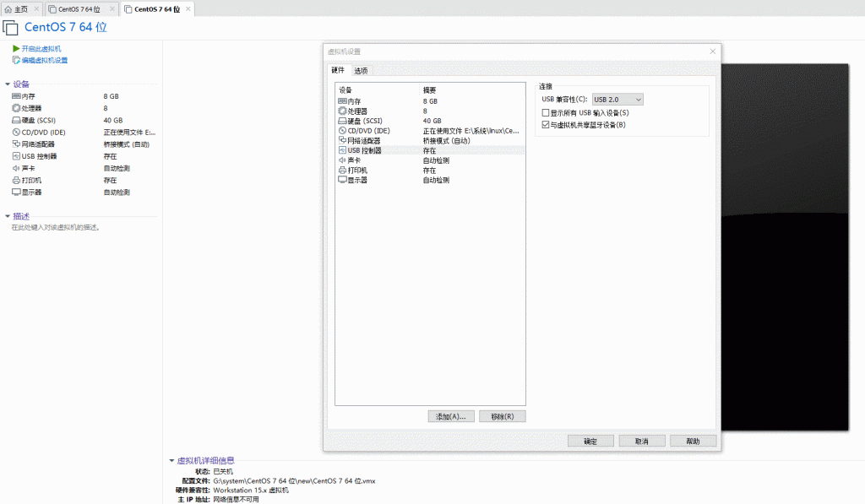Viewport: 865px width, 504px height.
Task: Switch to the 主页 home tab
Action: [17, 9]
